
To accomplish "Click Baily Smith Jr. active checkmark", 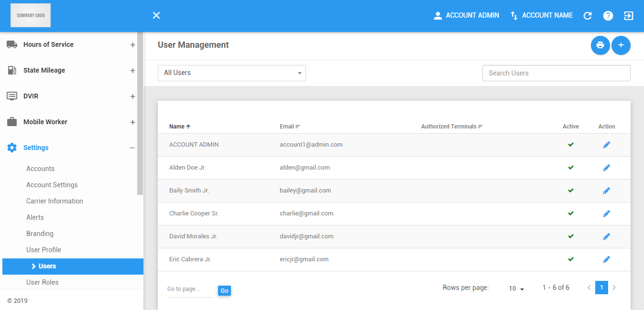I will pyautogui.click(x=570, y=191).
